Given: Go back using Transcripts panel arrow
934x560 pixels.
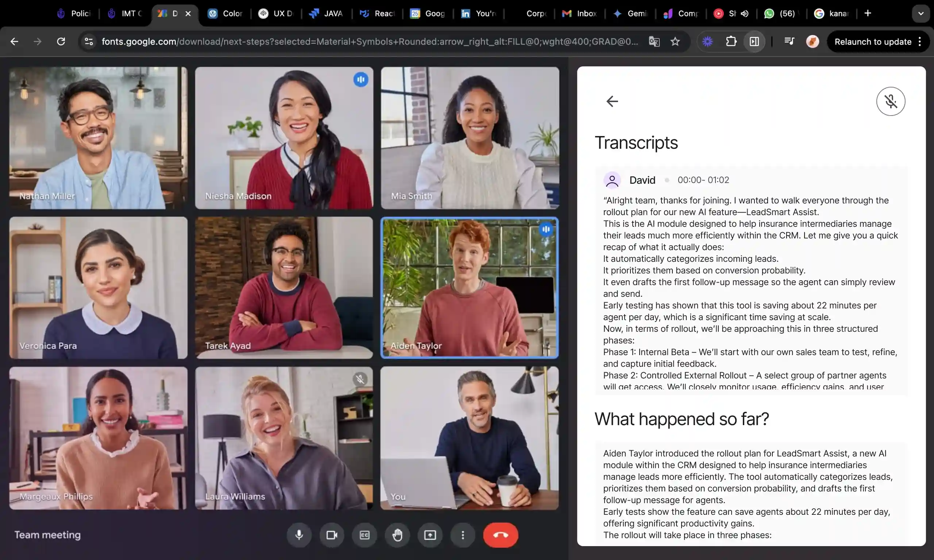Looking at the screenshot, I should coord(612,101).
